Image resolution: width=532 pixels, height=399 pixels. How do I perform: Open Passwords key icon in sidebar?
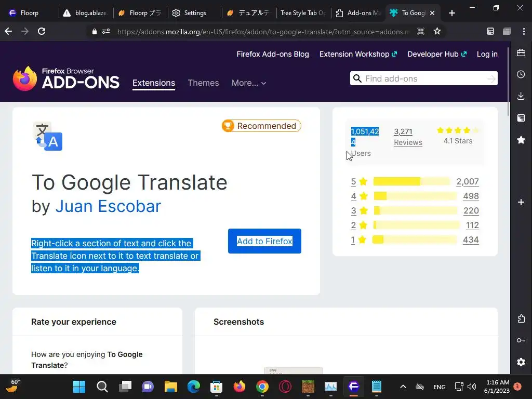tap(521, 340)
